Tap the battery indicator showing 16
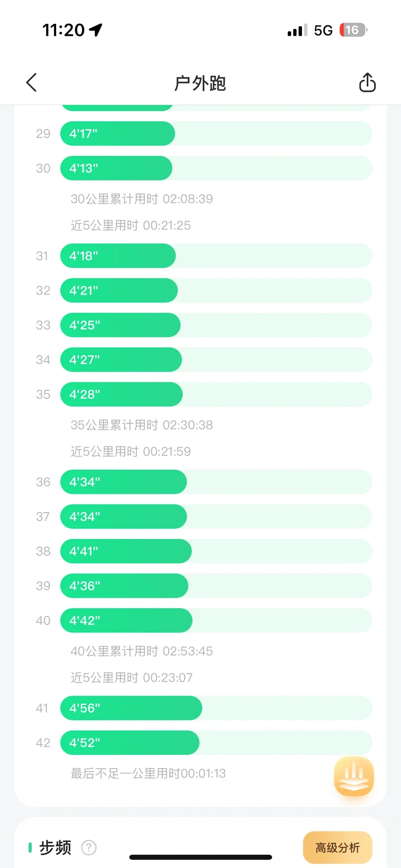Screen dimensions: 401x868 [x=353, y=30]
